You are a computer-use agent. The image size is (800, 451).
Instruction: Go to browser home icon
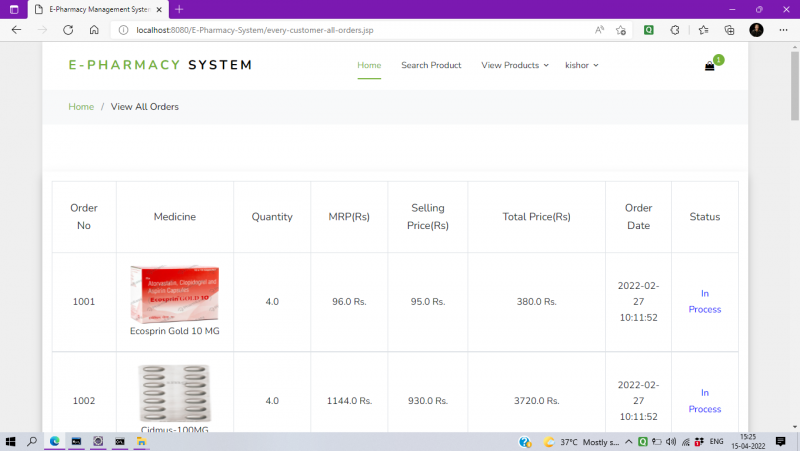pyautogui.click(x=94, y=30)
